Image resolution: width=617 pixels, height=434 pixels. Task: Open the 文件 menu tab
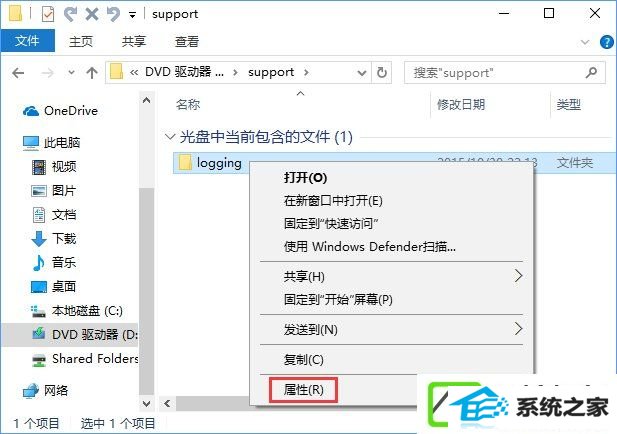(x=28, y=41)
